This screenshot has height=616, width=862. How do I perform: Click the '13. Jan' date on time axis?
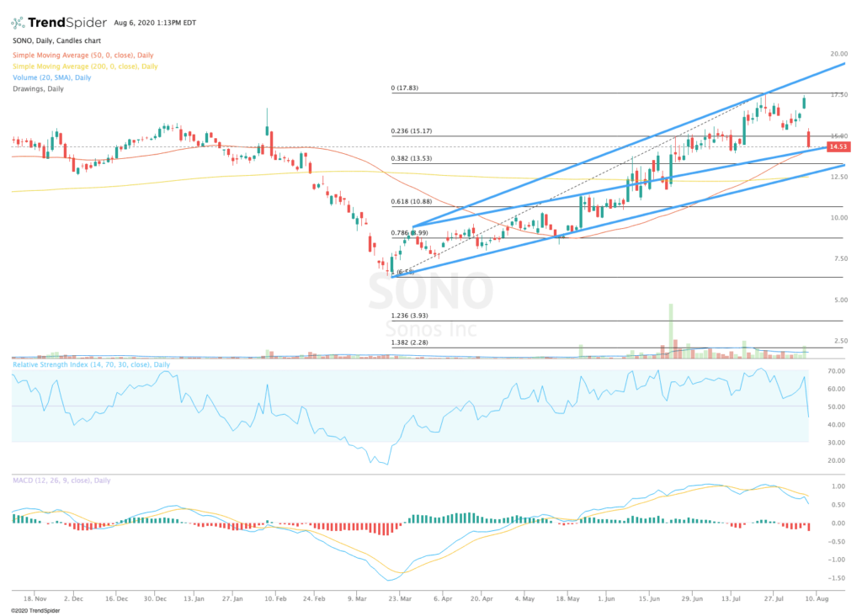pos(194,598)
